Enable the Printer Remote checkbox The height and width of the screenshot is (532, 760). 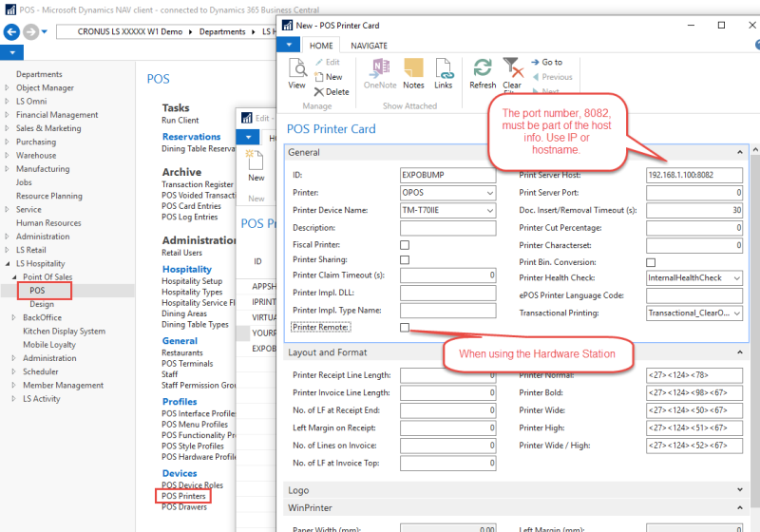pos(405,328)
